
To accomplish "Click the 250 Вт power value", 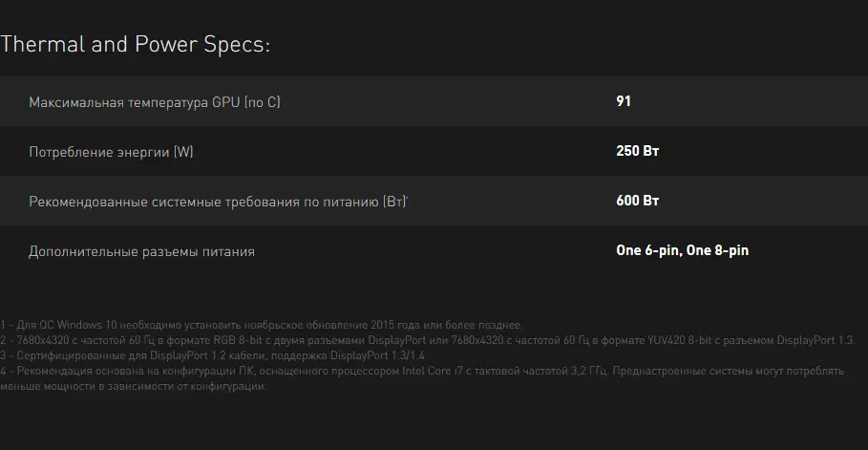I will point(637,151).
